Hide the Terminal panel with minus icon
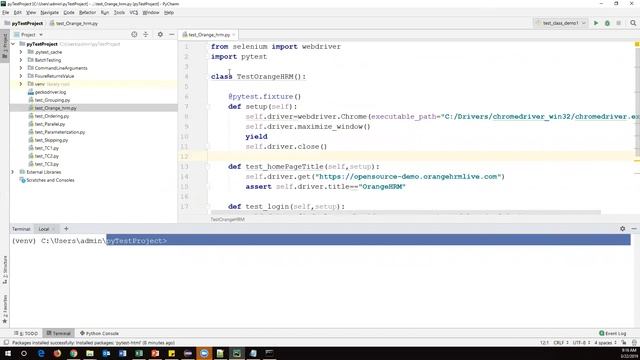Screen dimensions: 640x360 (x=634, y=229)
